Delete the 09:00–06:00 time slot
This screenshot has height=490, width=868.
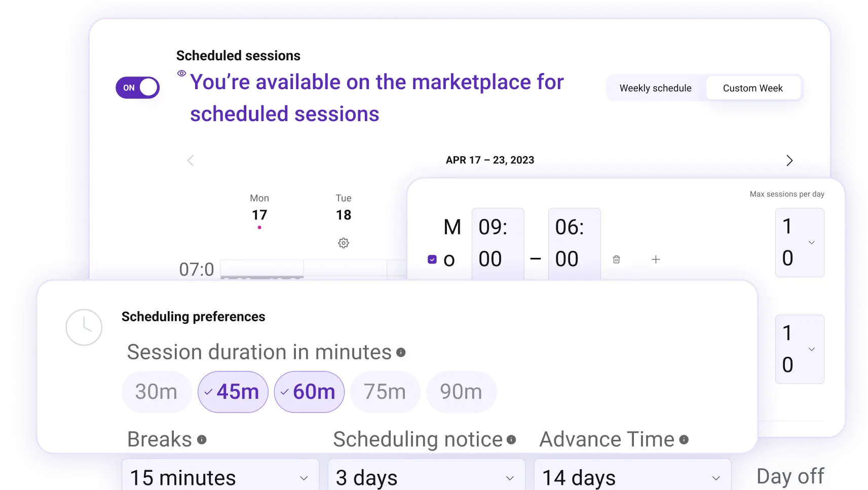click(x=616, y=259)
